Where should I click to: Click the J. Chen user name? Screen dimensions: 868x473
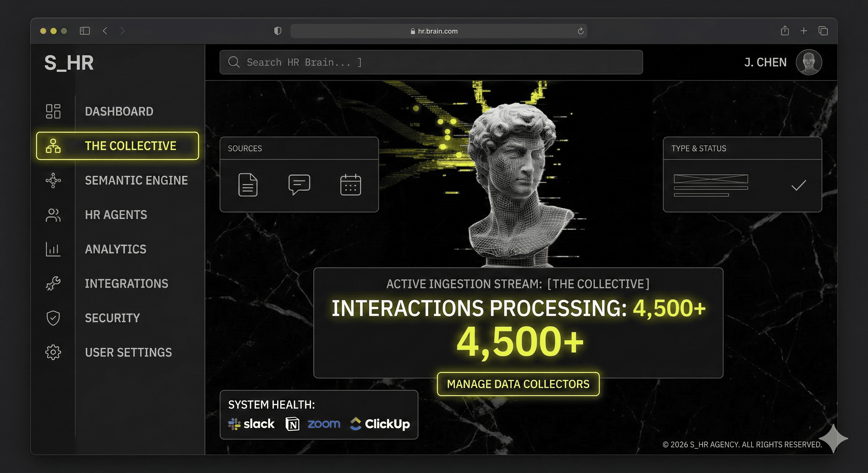pos(766,62)
